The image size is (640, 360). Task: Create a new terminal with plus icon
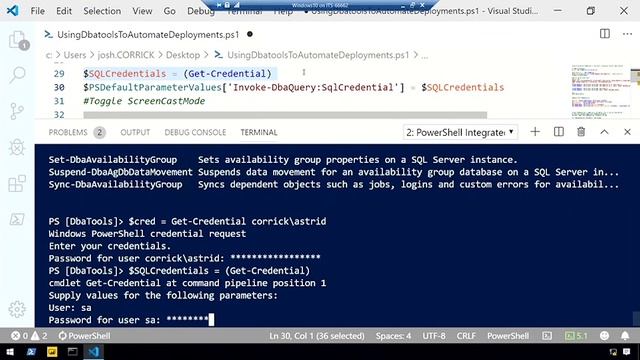(535, 132)
